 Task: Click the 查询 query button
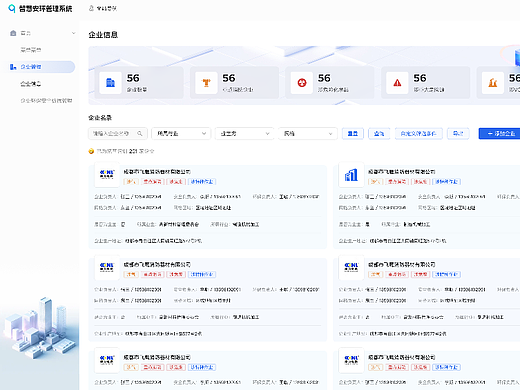[x=379, y=133]
